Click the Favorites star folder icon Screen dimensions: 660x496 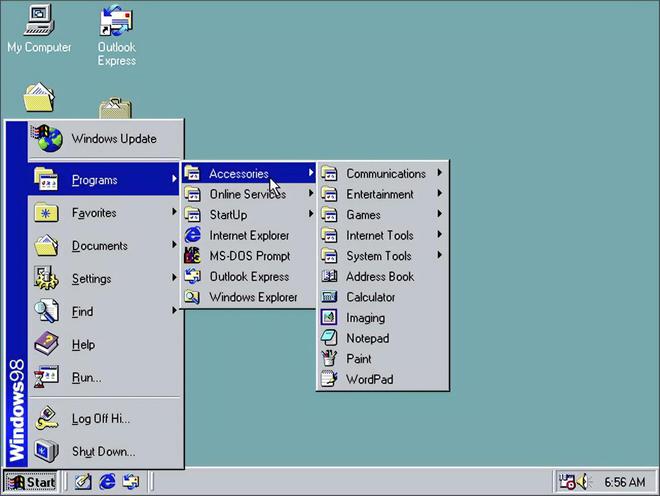[46, 212]
